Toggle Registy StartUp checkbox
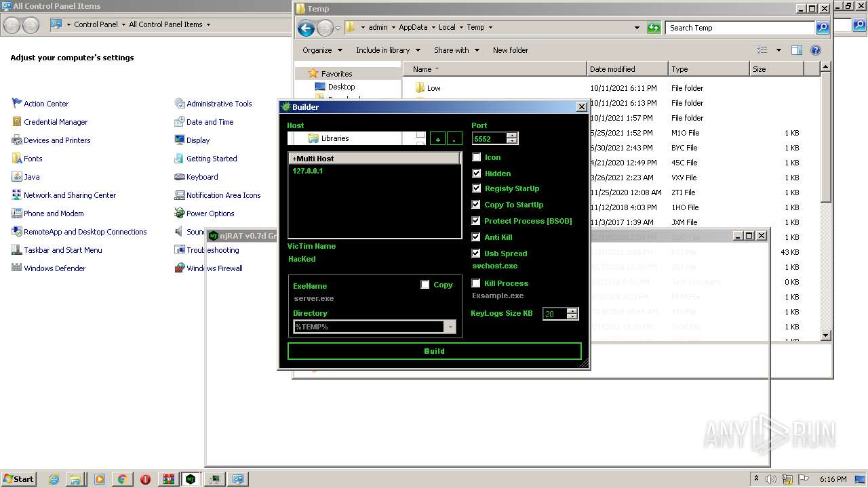The width and height of the screenshot is (868, 488). click(476, 188)
